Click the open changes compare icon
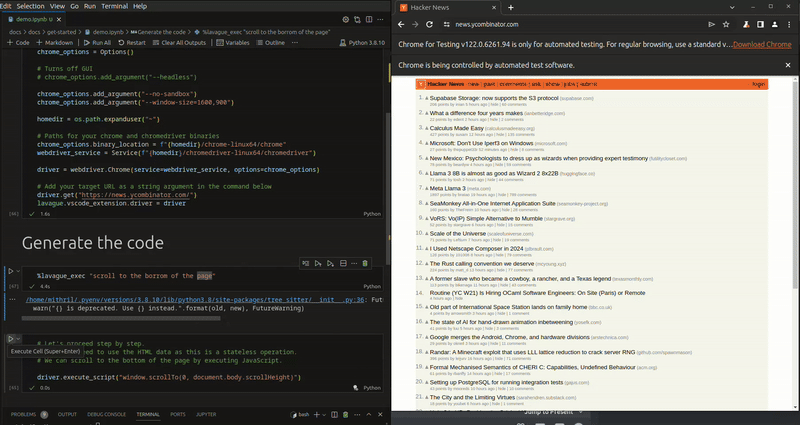Screen dimensions: 800x425 [357, 19]
